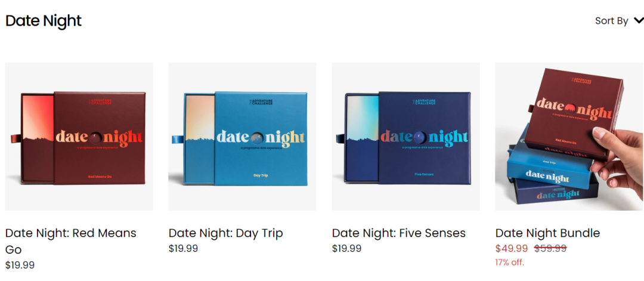Click the $19.99 price under Day Trip

pyautogui.click(x=183, y=248)
